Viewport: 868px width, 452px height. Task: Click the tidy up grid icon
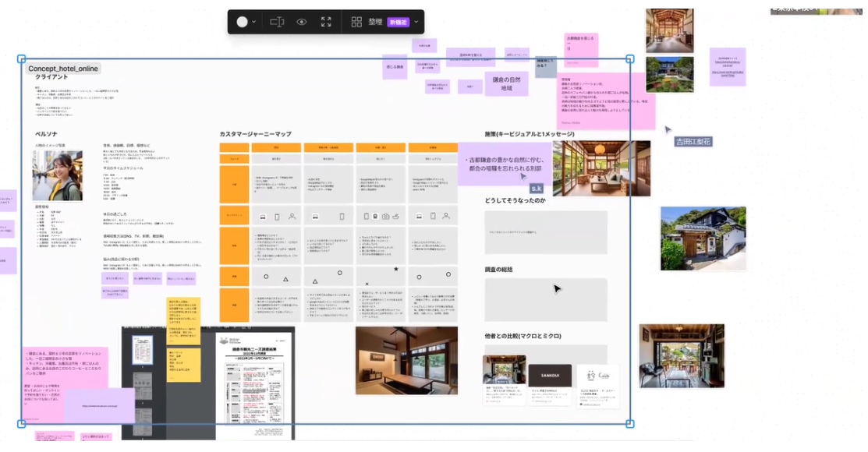click(356, 22)
